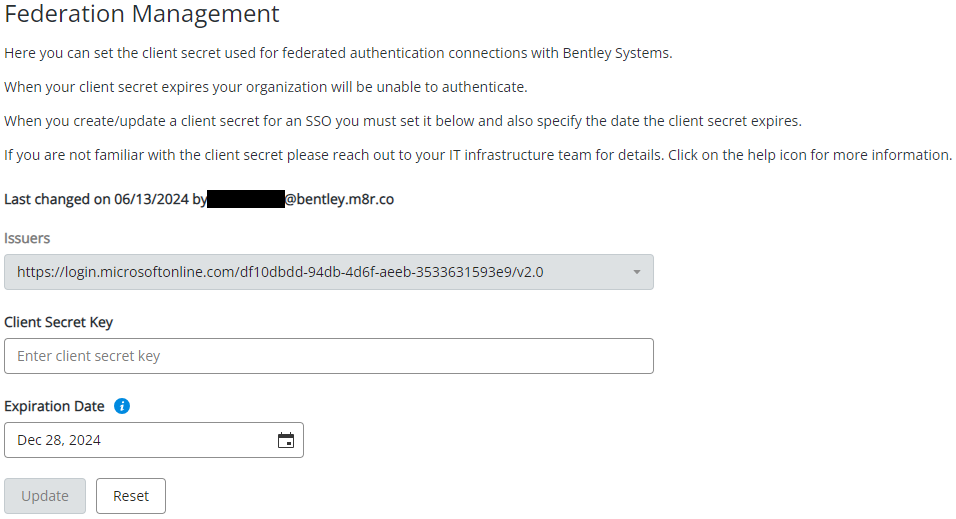Expand the Issuers dropdown arrow
Image resolution: width=956 pixels, height=519 pixels.
tap(637, 272)
